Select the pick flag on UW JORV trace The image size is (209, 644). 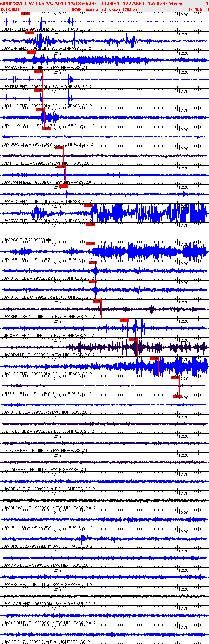[x=40, y=109]
